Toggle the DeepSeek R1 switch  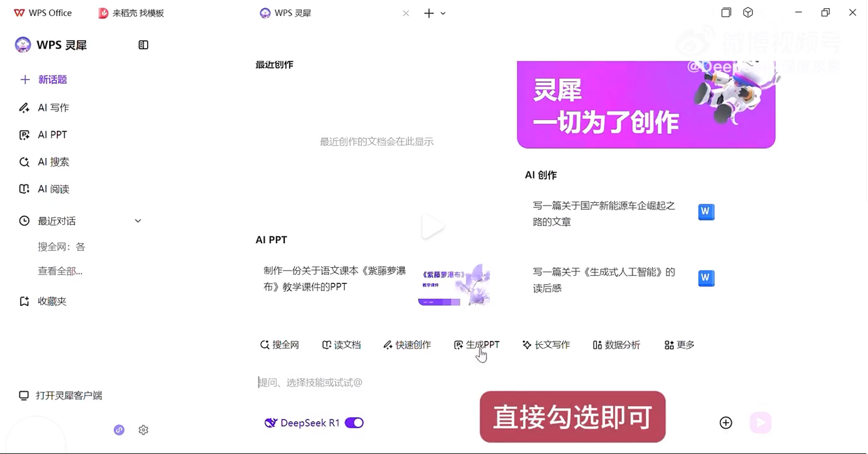[x=354, y=423]
